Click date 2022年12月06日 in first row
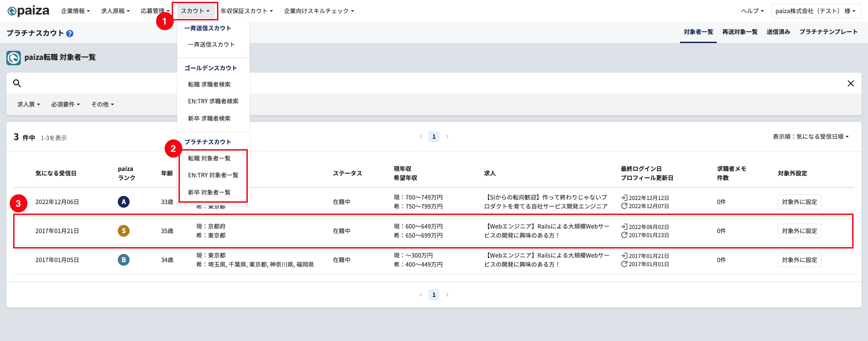Screen dimensions: 868x341 coord(57,202)
